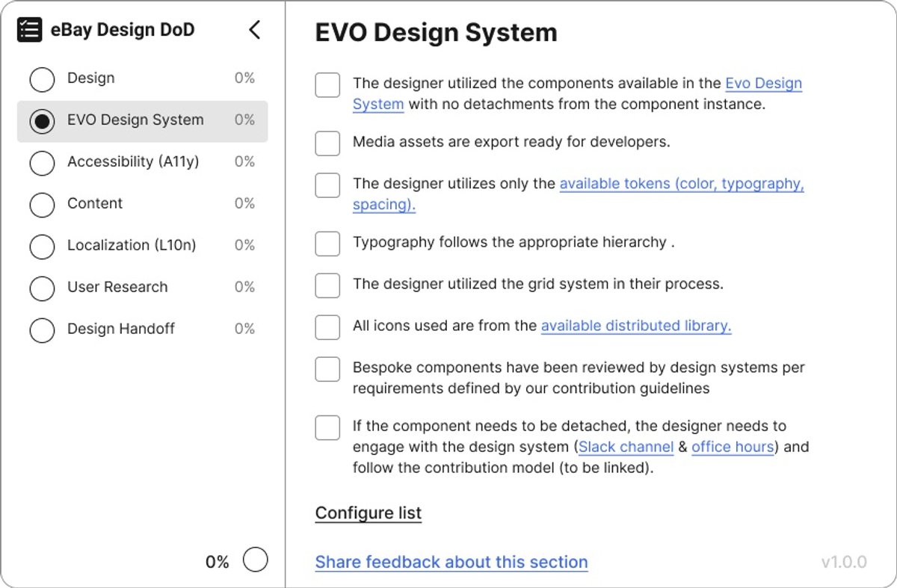The image size is (897, 588).
Task: Open the office hours link
Action: [x=733, y=447]
